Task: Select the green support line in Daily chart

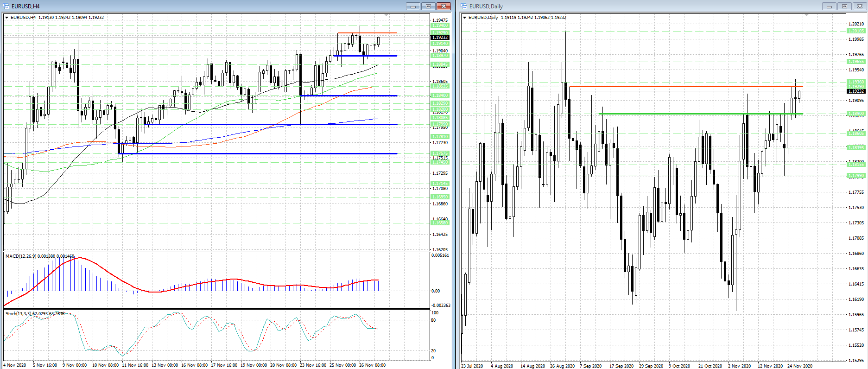Action: click(x=701, y=114)
